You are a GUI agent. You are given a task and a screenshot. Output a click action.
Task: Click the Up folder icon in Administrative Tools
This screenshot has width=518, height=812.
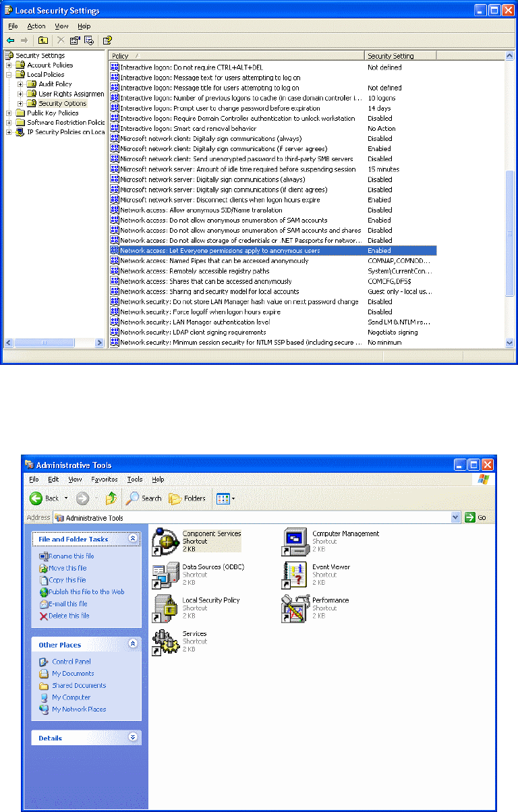(111, 498)
